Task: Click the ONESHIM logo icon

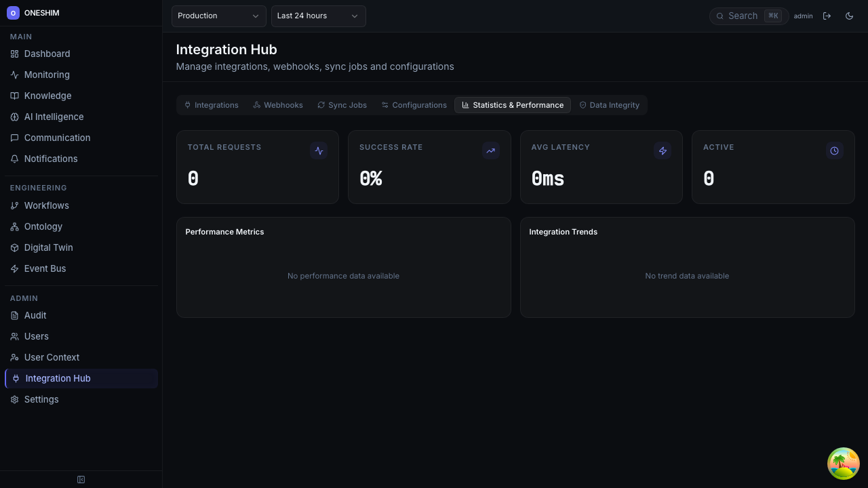Action: point(13,13)
